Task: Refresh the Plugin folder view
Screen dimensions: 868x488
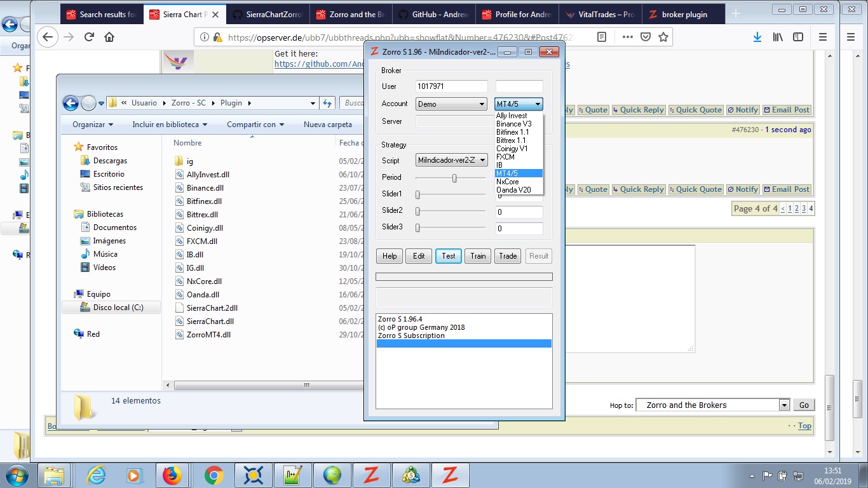Action: 327,103
